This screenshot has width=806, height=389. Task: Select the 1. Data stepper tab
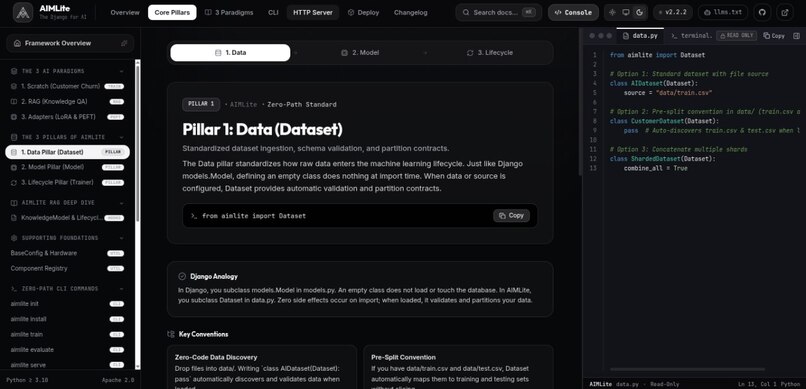(x=230, y=52)
